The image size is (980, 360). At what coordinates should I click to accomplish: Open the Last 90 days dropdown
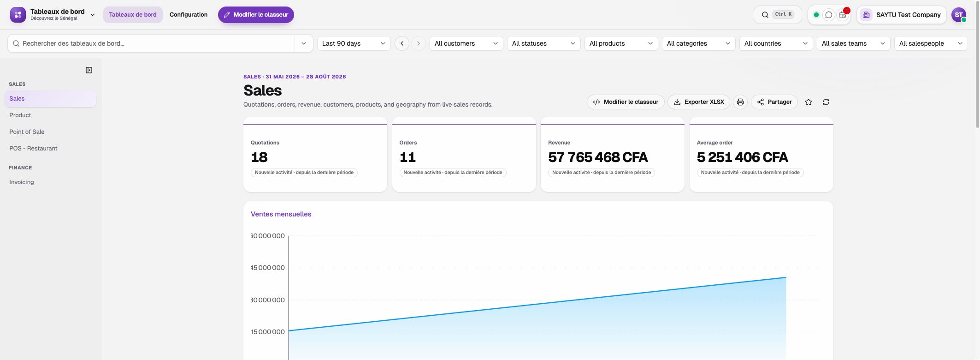pos(354,43)
